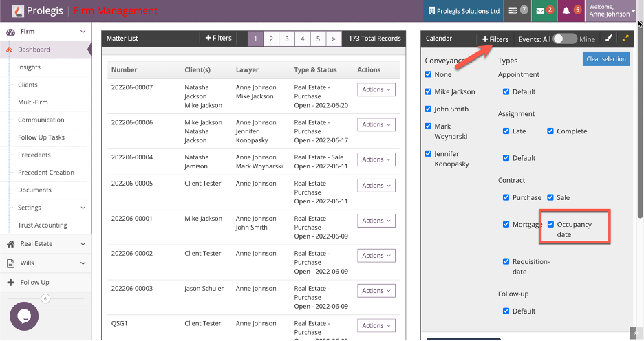Click the Clear selection button
The height and width of the screenshot is (341, 644).
605,59
